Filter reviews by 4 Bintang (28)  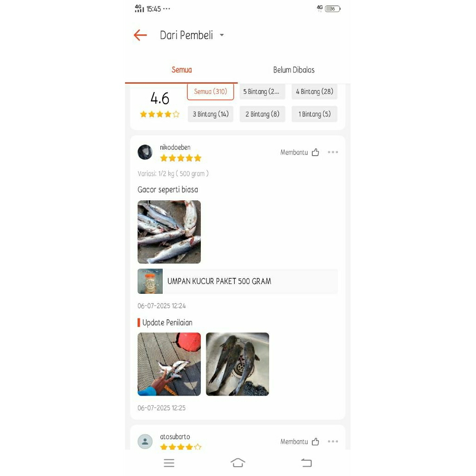click(x=315, y=92)
